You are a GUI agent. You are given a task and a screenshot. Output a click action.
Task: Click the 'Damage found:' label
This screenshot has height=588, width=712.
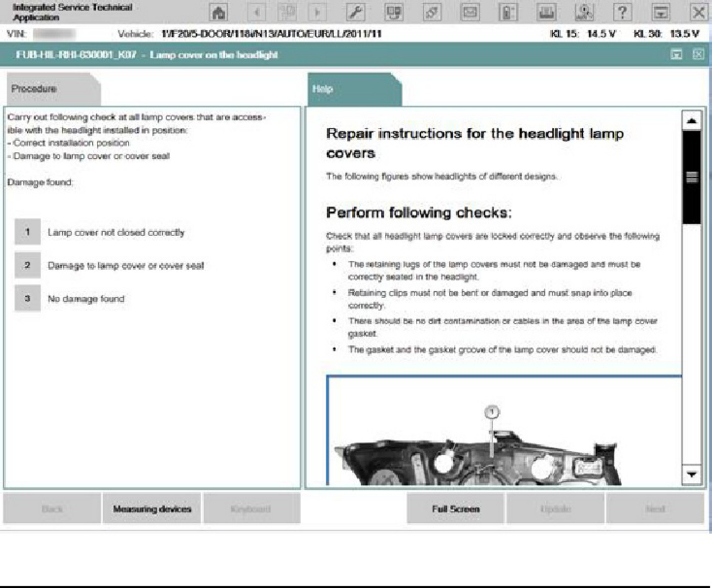pos(40,182)
